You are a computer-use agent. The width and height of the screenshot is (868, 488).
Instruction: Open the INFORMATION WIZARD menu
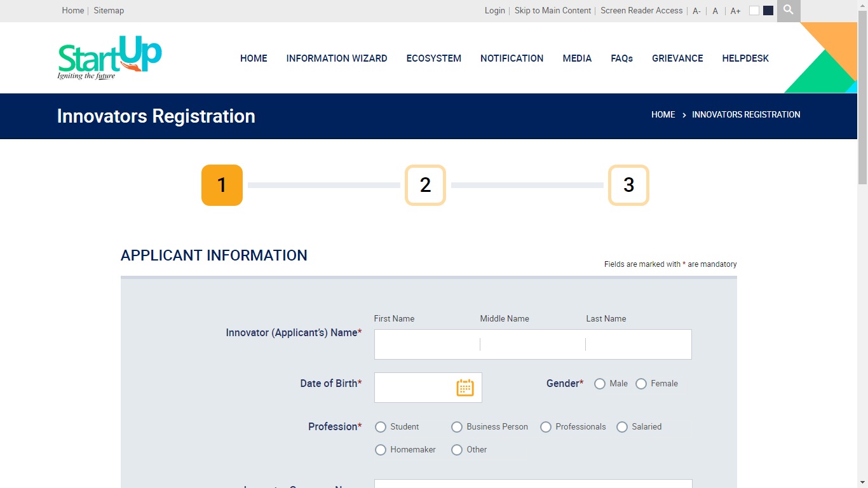[337, 58]
